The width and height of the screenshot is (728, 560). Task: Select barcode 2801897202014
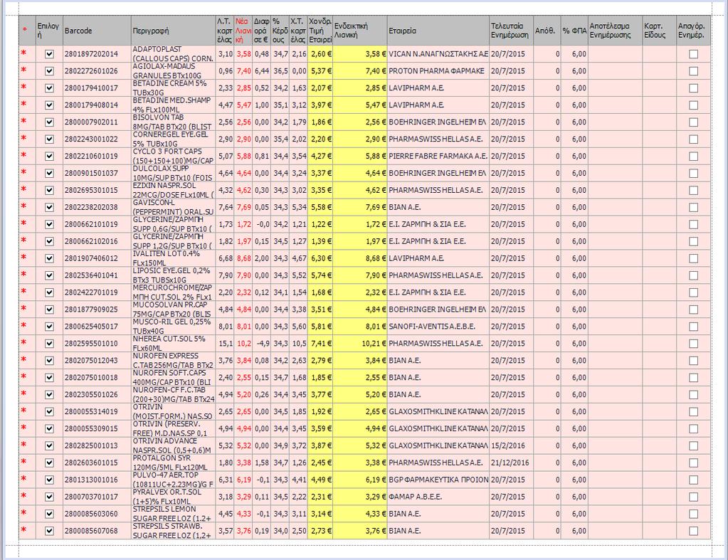(x=97, y=54)
